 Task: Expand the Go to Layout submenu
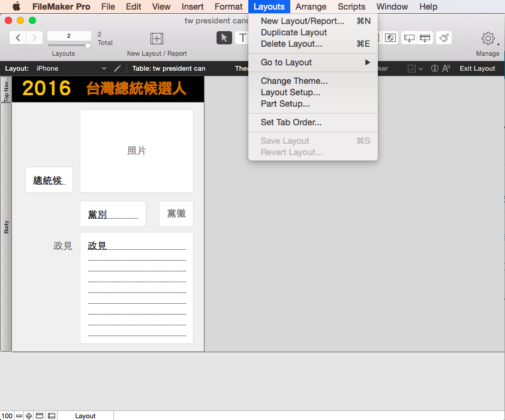286,62
